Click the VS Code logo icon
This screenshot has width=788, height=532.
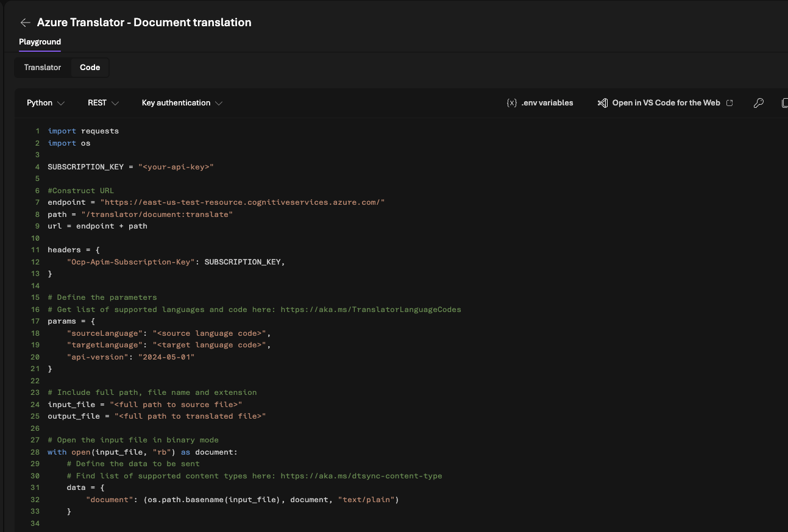point(602,103)
